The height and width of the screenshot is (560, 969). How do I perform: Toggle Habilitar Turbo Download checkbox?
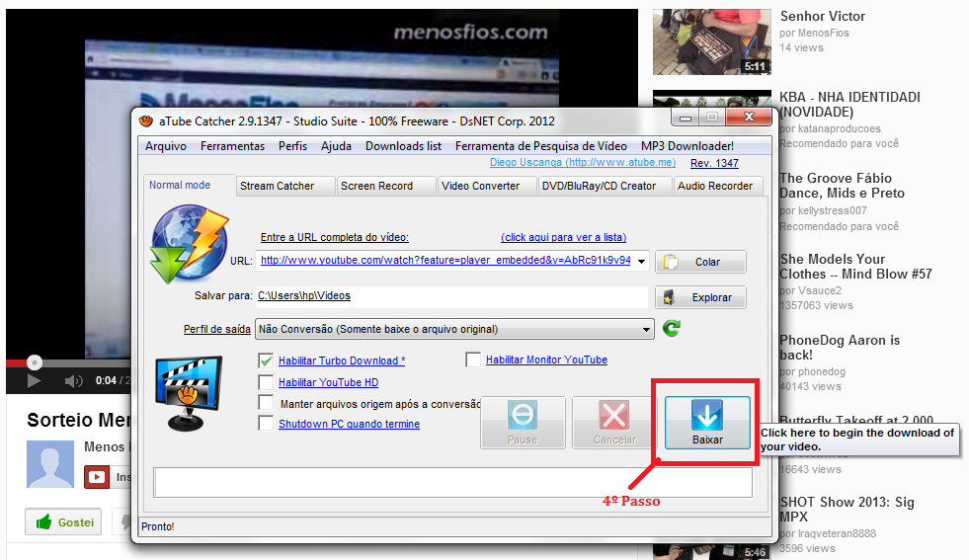266,360
